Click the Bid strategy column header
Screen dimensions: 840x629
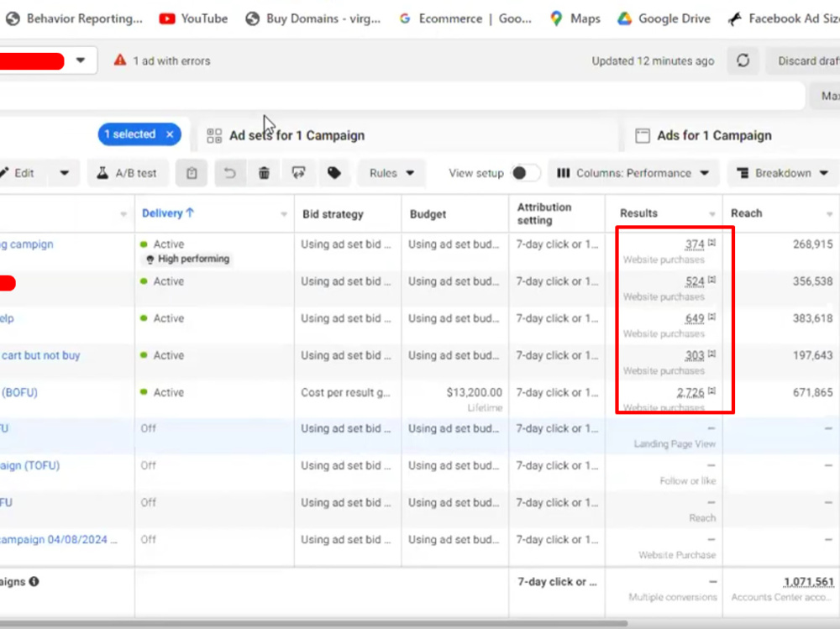click(333, 214)
